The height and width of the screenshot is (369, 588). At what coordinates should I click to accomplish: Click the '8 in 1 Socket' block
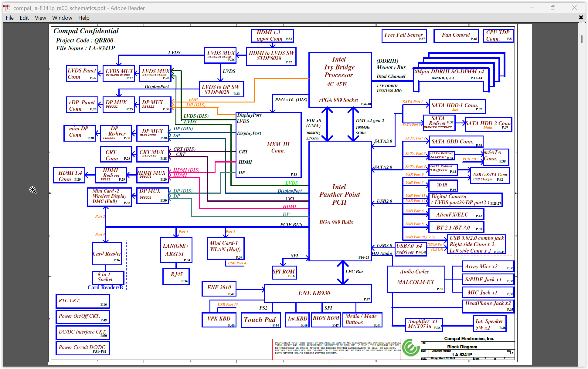(108, 277)
